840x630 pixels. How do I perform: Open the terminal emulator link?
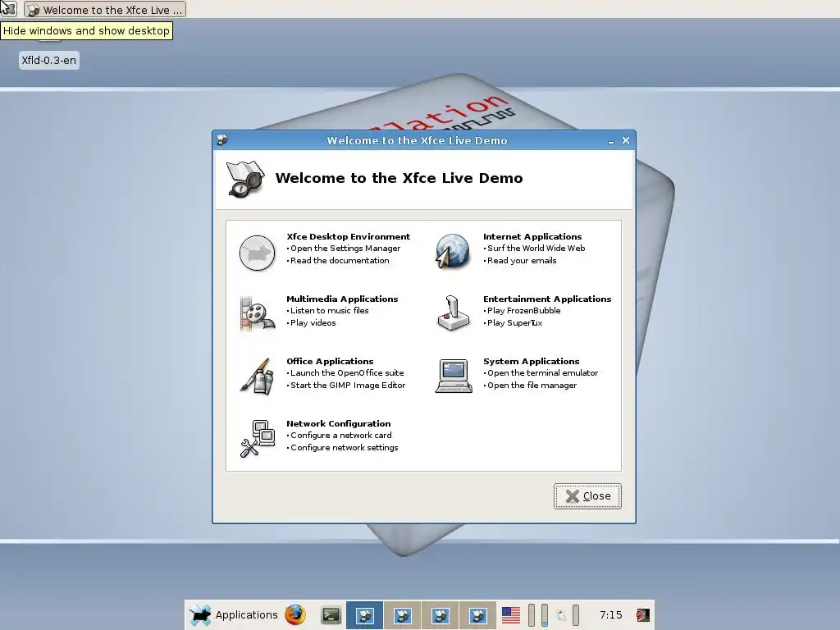point(542,373)
